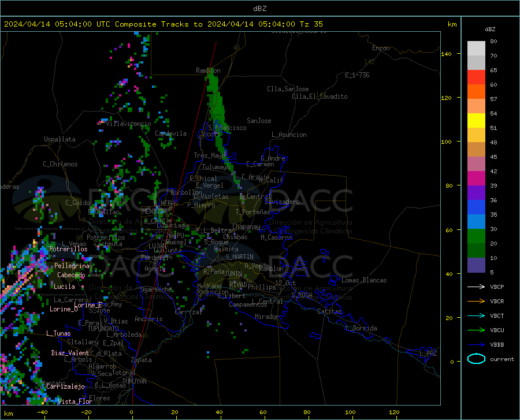Click the white VBCP arrow legend icon
520x420 pixels.
(x=476, y=287)
